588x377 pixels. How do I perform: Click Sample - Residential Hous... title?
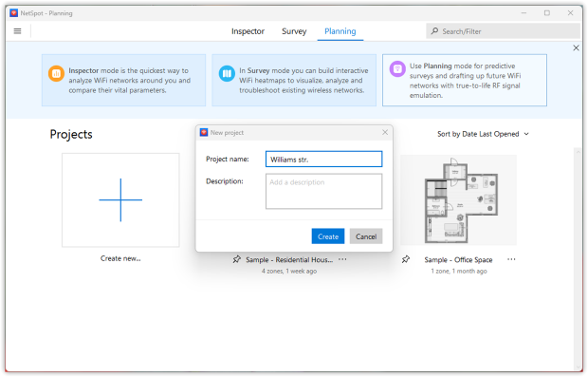(x=289, y=260)
